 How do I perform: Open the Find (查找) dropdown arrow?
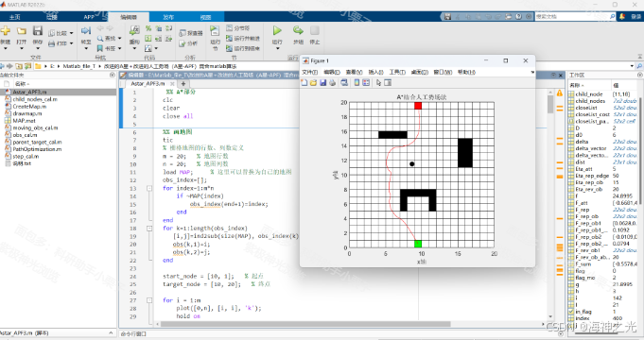pos(119,38)
